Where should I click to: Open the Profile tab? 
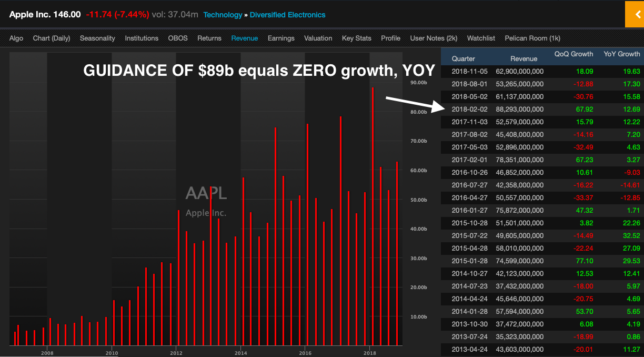(391, 38)
